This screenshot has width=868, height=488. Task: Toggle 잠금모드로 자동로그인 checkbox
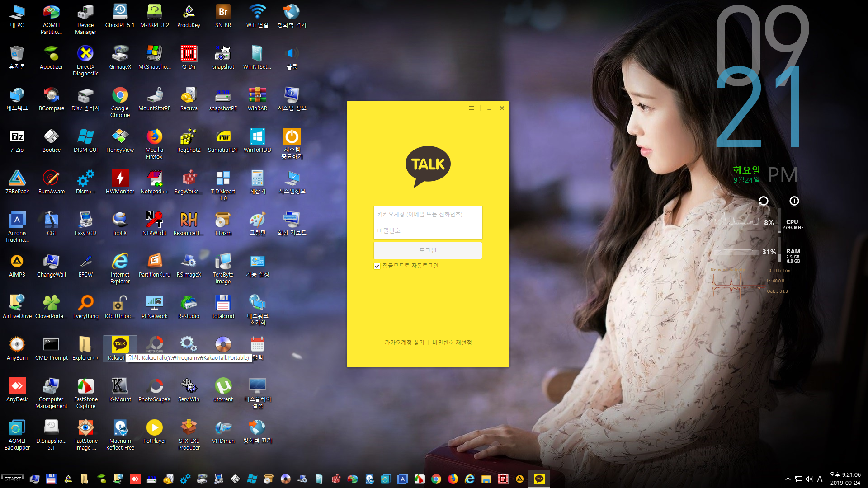(377, 266)
